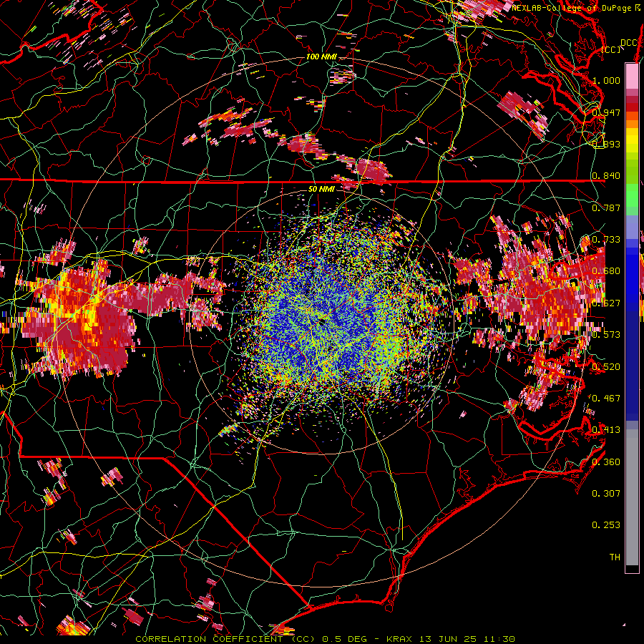644x644 pixels.
Task: Click the "DCC" legend text
Action: [x=628, y=43]
